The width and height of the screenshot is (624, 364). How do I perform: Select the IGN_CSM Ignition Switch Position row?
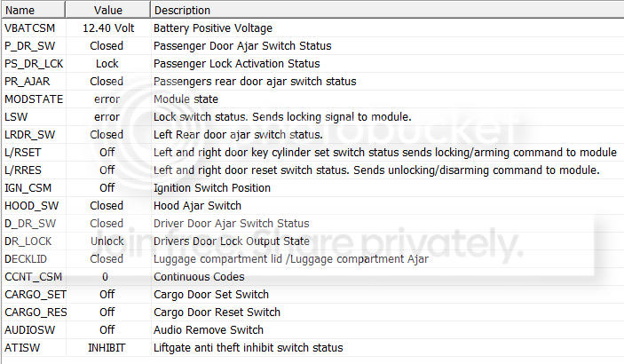coord(312,188)
